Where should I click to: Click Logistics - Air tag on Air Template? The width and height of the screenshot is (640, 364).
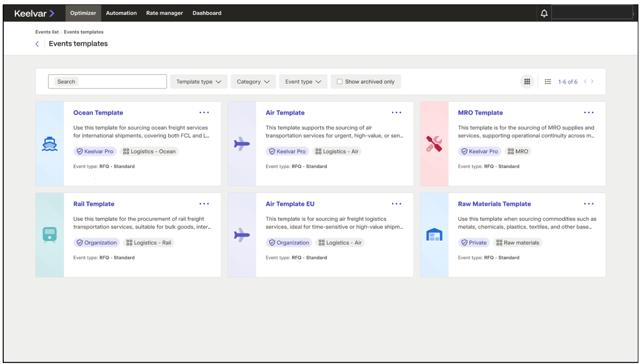click(x=337, y=152)
